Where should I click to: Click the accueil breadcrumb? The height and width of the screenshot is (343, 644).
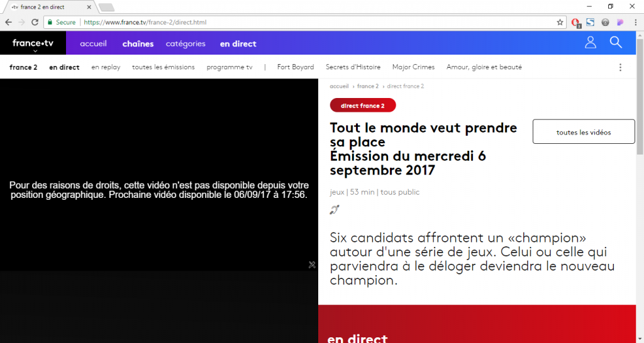[x=339, y=86]
